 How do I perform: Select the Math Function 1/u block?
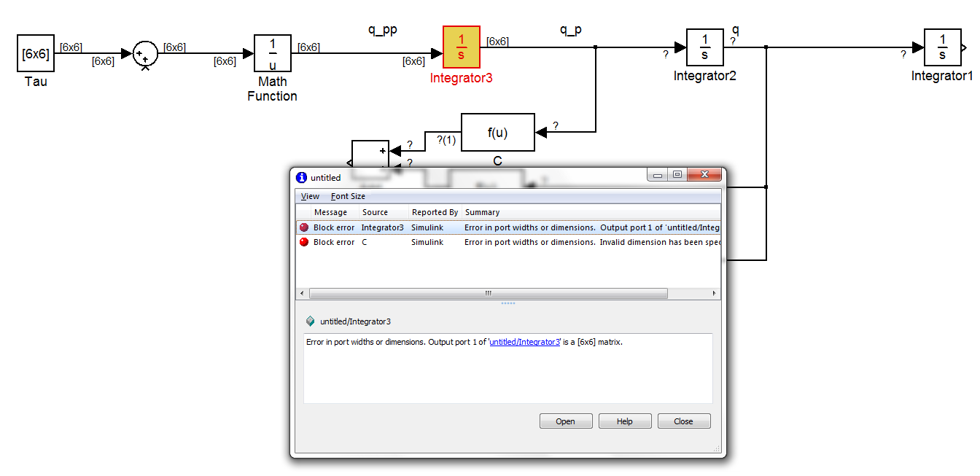[272, 54]
